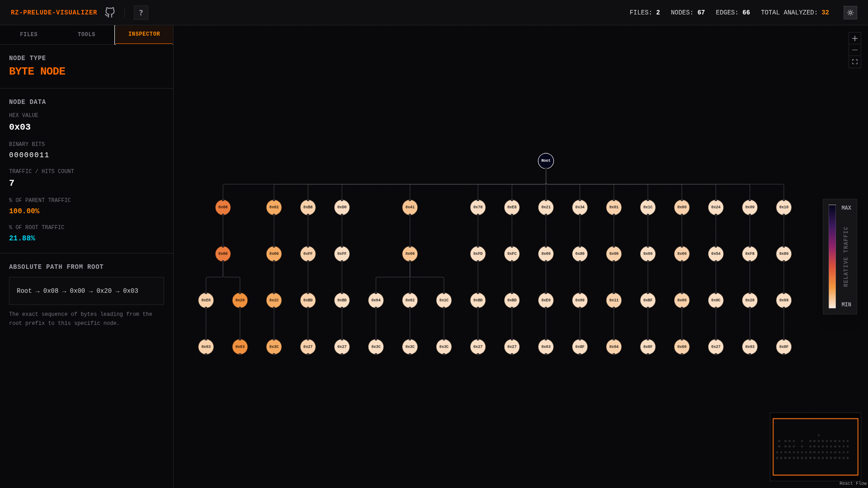
Task: Click the fit view fullscreen icon
Action: point(855,62)
